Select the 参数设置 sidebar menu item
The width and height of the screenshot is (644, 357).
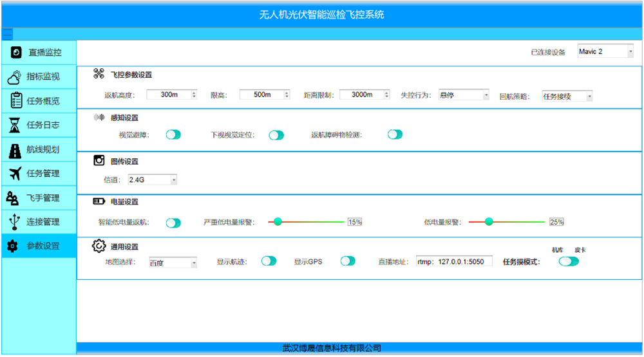coord(39,246)
